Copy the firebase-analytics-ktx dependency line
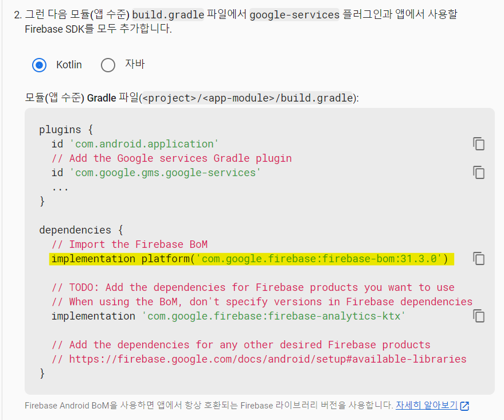 pos(479,316)
